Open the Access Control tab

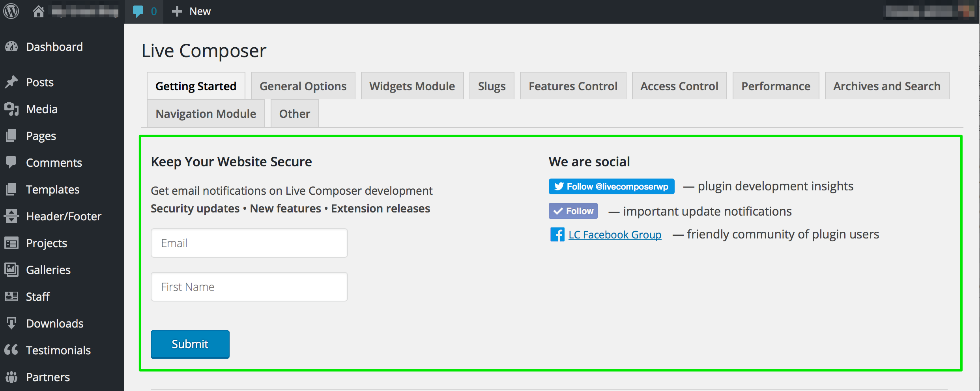pyautogui.click(x=679, y=86)
